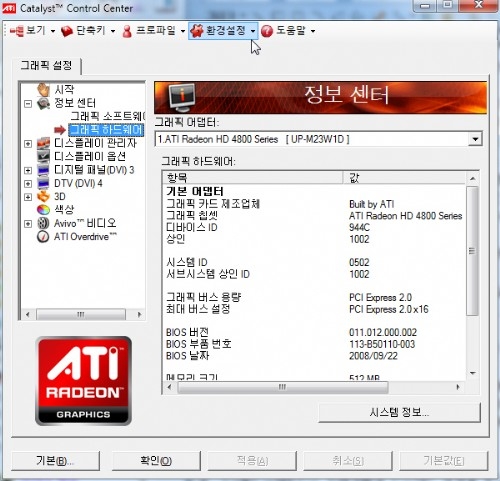This screenshot has height=481, width=500.
Task: Click the DTV (DVI) 4 monitor icon
Action: pos(43,183)
